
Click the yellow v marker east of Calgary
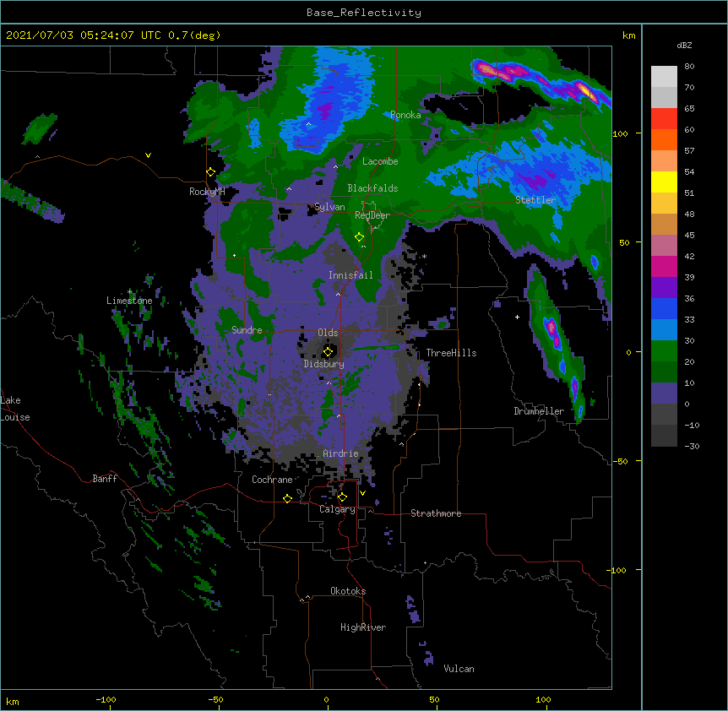click(x=362, y=493)
